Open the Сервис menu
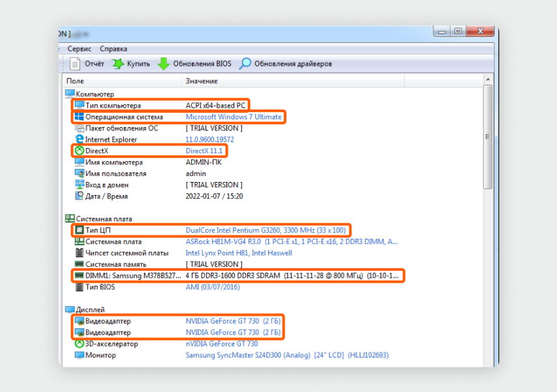 pyautogui.click(x=79, y=49)
